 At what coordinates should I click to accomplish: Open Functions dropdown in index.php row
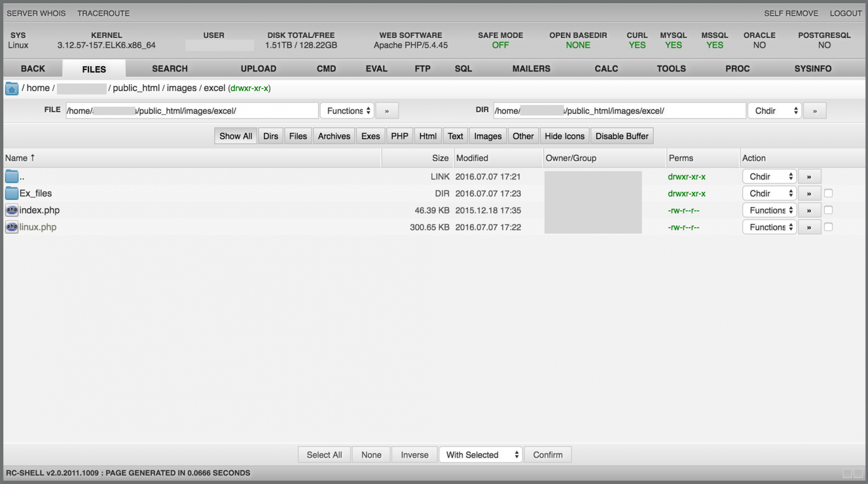[x=769, y=210]
